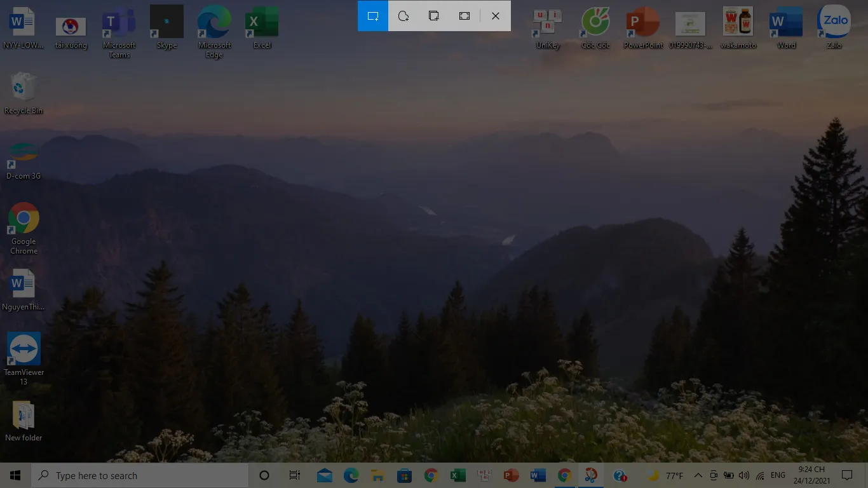Viewport: 868px width, 488px height.
Task: Switch to Freeform Snip mode
Action: coord(403,16)
